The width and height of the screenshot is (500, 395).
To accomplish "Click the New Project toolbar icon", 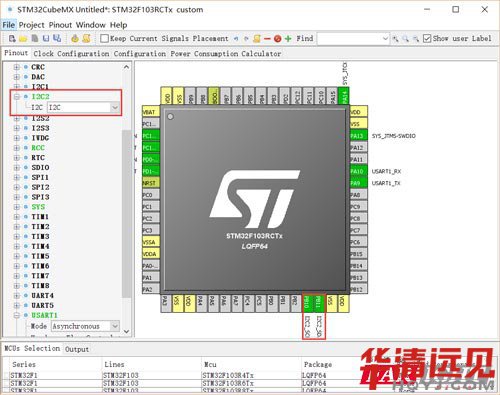I will (x=12, y=39).
